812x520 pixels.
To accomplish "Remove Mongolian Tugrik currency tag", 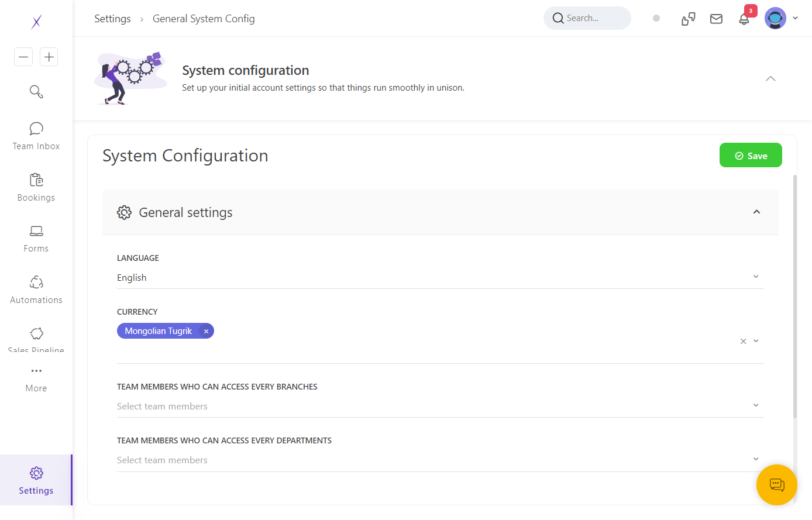I will 206,331.
